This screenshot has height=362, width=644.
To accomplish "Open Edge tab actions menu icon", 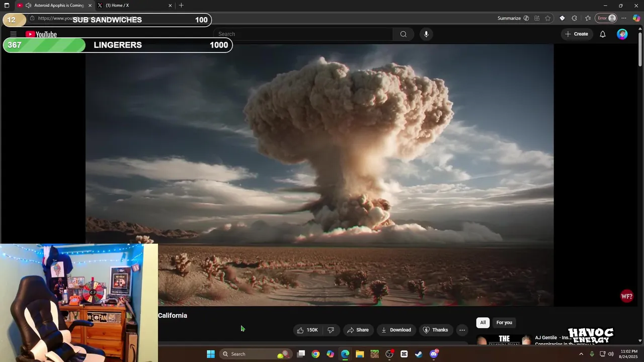I will [7, 6].
